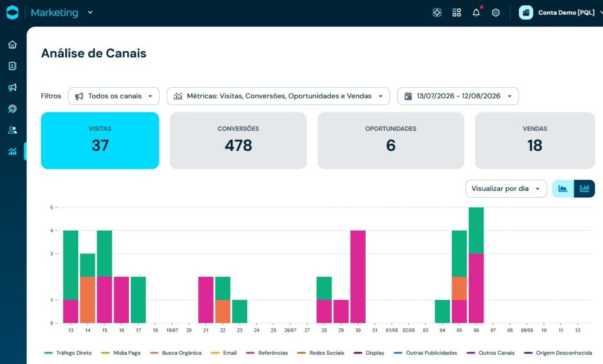Click the diamond assistant icon in header
603x364 pixels.
(x=437, y=13)
